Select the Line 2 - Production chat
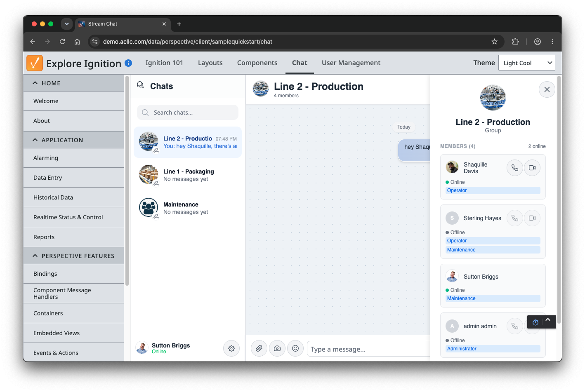This screenshot has height=392, width=585. click(x=188, y=142)
